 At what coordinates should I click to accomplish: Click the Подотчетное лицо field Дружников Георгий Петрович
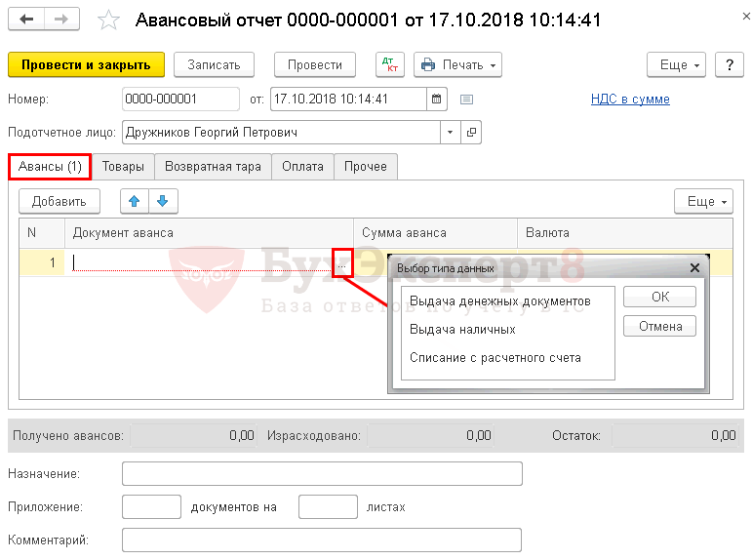coord(282,132)
